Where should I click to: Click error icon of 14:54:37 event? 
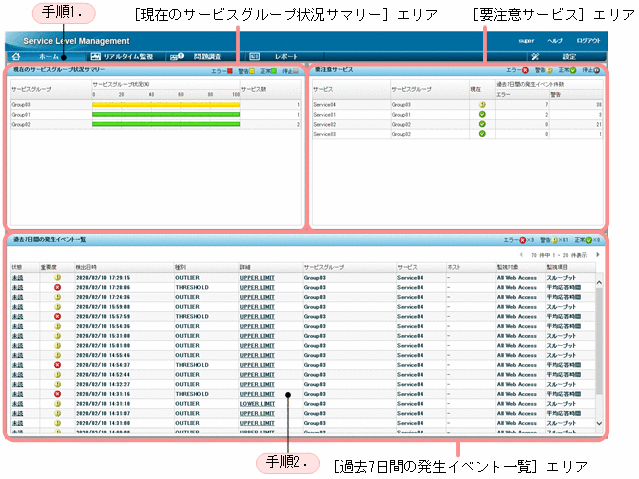(57, 365)
